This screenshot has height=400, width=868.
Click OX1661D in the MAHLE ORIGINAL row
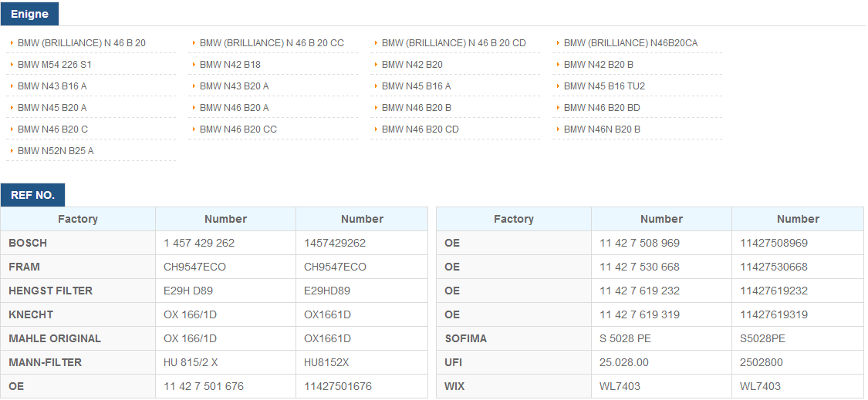[x=328, y=338]
